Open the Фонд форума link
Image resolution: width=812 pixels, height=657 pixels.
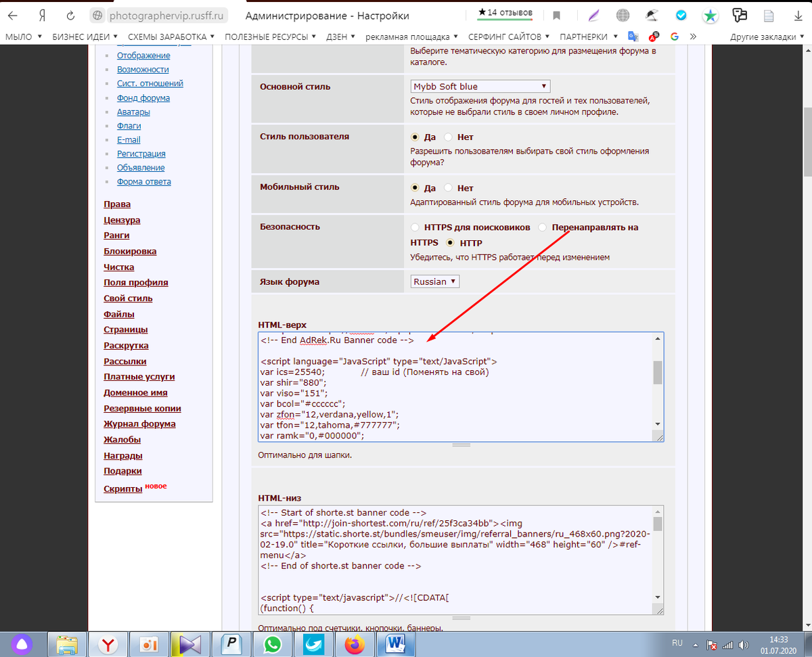pos(143,98)
